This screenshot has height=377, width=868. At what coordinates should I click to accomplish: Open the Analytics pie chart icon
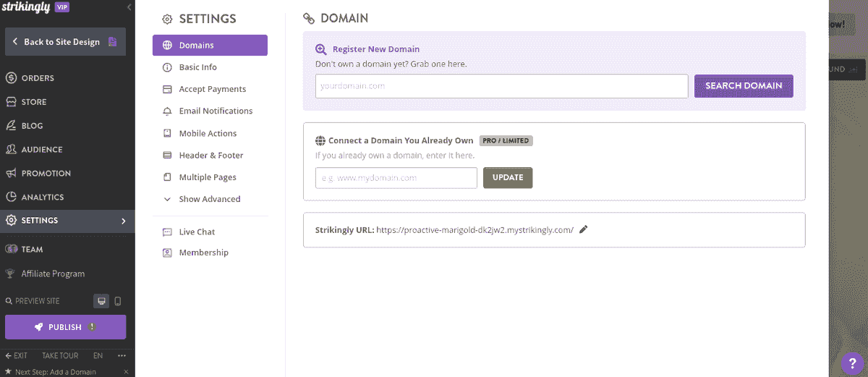tap(11, 197)
